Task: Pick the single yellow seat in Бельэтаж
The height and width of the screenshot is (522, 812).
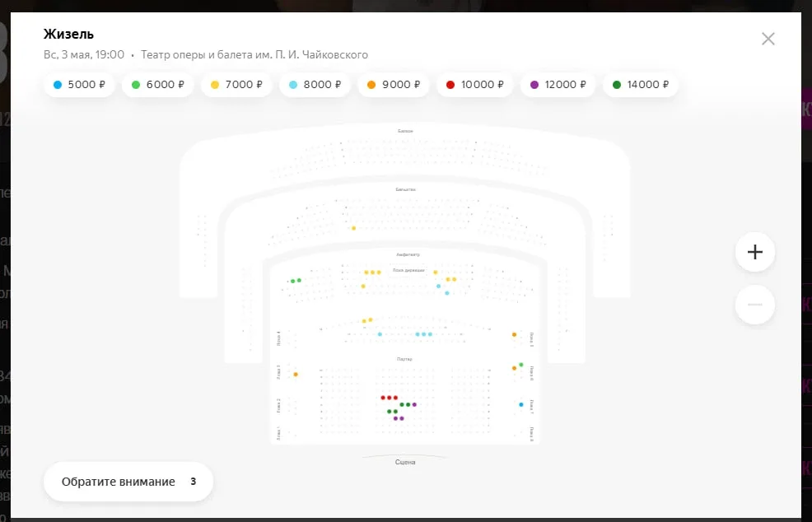Action: pyautogui.click(x=353, y=228)
